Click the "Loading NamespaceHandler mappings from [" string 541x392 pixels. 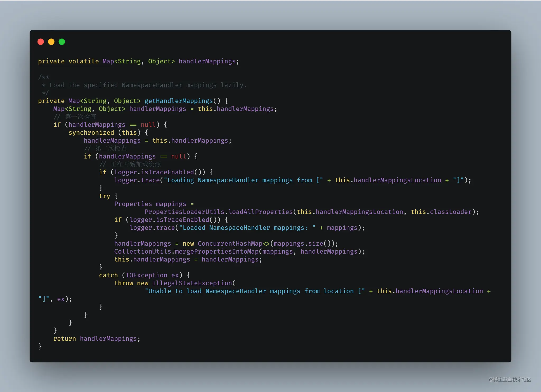(x=243, y=180)
